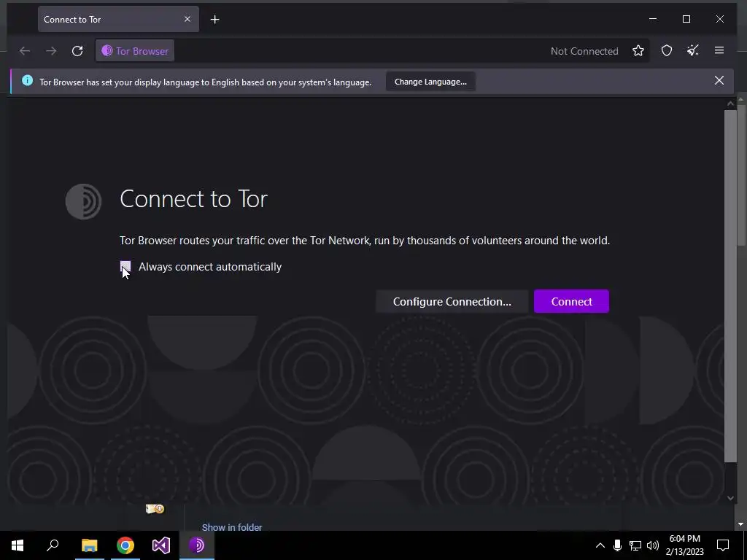Click the page scrollbar up arrow
This screenshot has width=747, height=560.
[730, 104]
